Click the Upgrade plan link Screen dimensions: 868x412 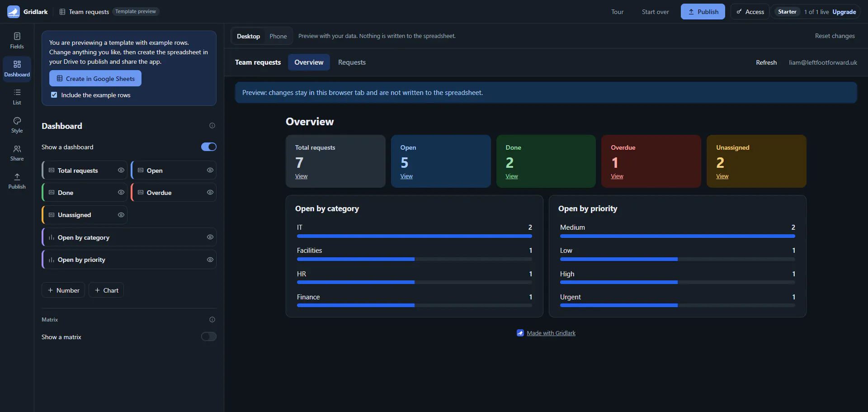click(844, 12)
